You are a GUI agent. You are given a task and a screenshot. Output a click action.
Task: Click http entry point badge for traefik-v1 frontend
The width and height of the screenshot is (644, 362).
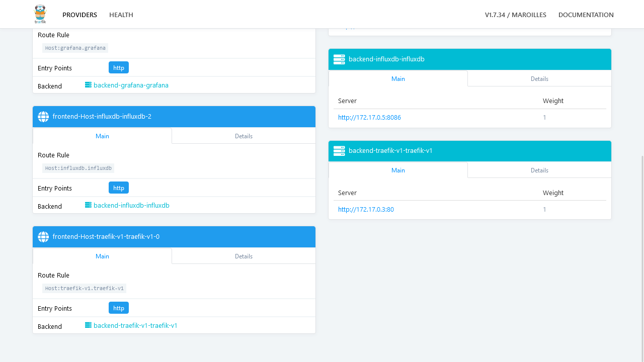[119, 308]
